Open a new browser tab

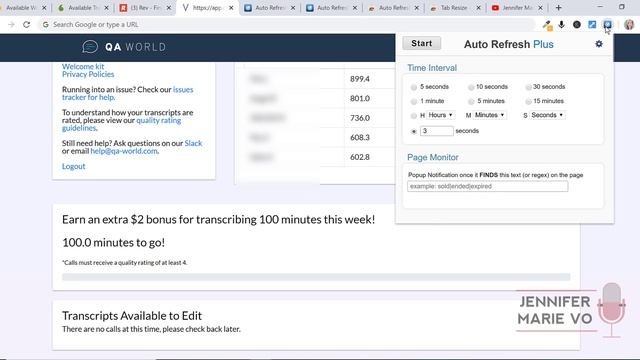click(x=558, y=7)
